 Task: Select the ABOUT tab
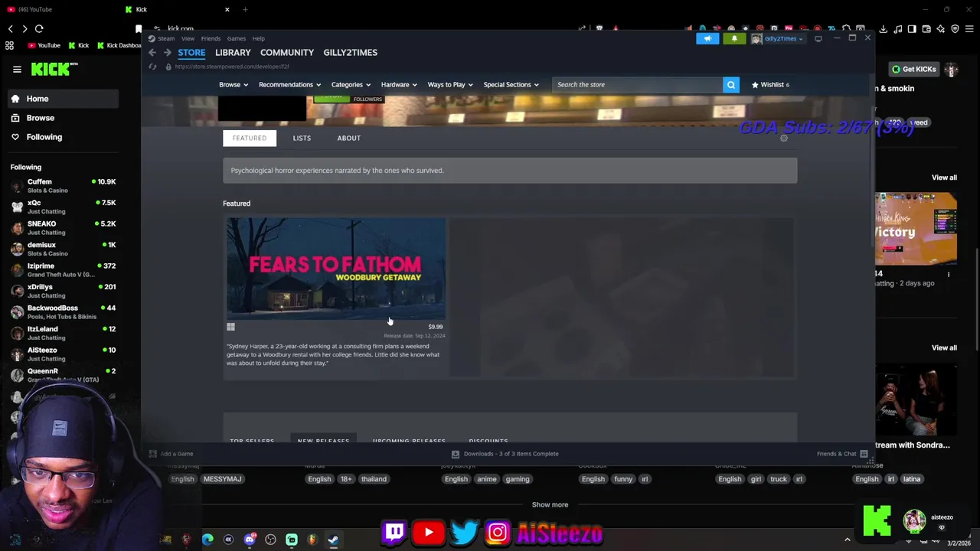click(x=349, y=138)
